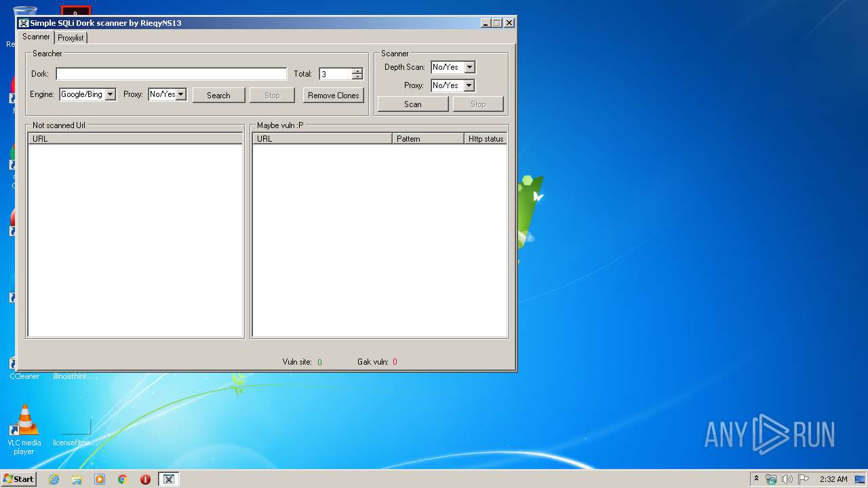Screen dimensions: 868x488
Task: Select the Scanner tab
Action: (x=36, y=37)
